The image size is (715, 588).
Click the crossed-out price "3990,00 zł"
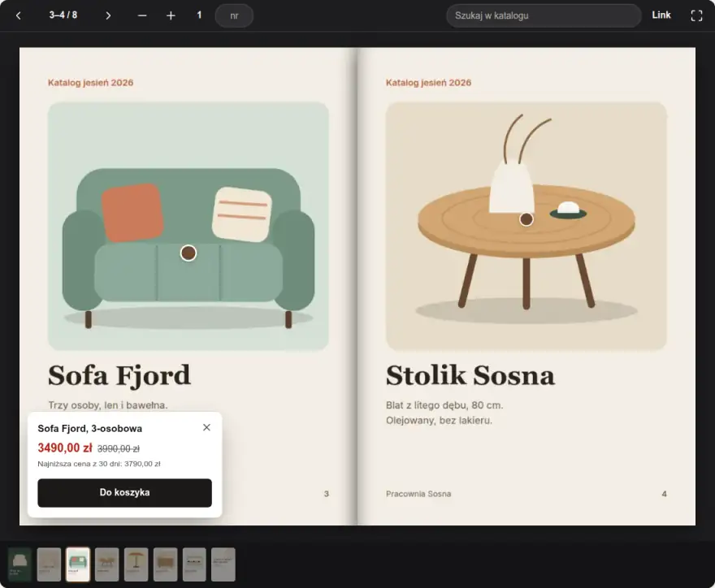point(119,449)
